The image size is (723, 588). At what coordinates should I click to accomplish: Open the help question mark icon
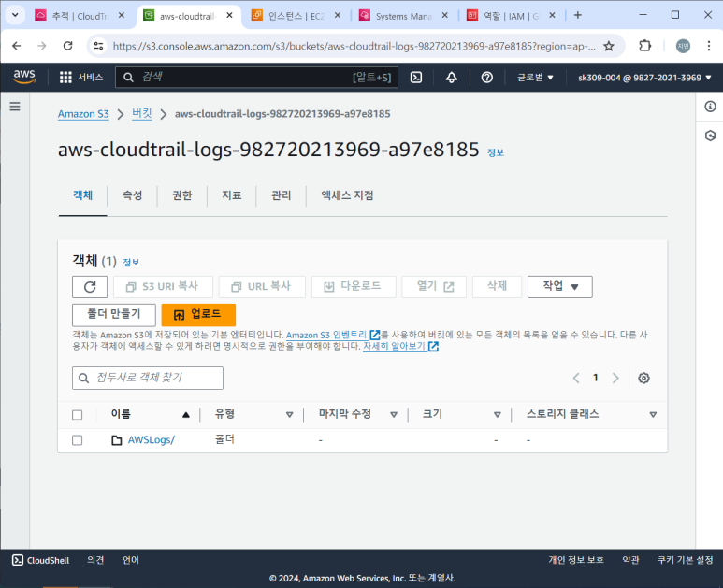point(487,78)
